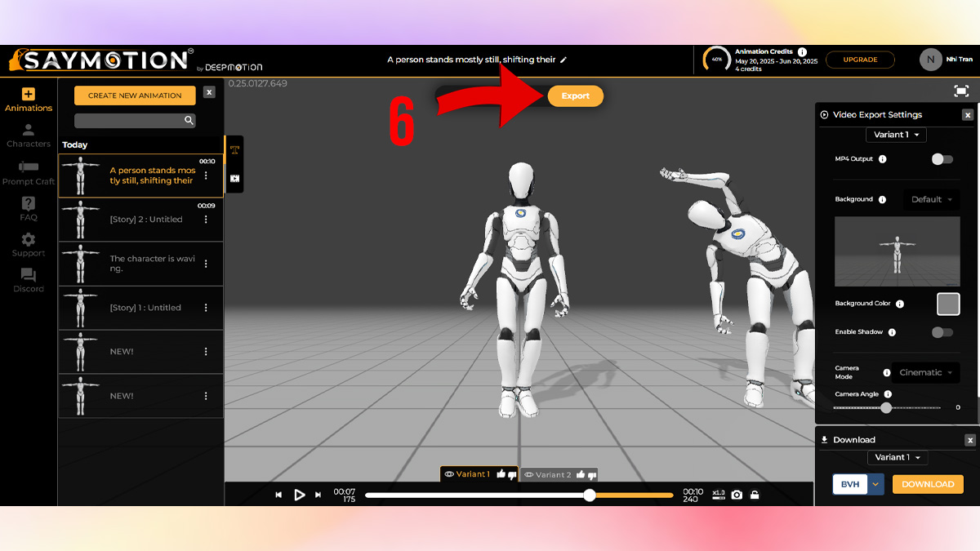Close the Video Export Settings panel
The image size is (980, 551).
click(968, 115)
